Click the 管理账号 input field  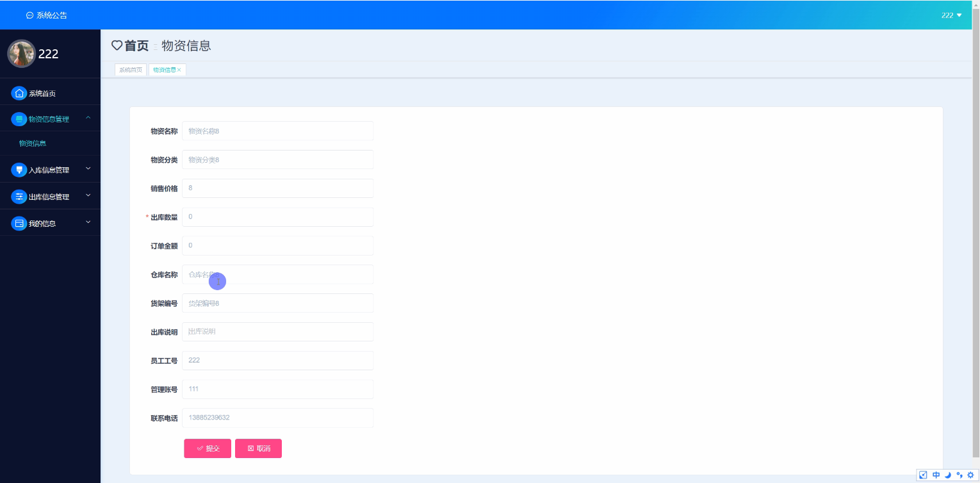tap(277, 389)
